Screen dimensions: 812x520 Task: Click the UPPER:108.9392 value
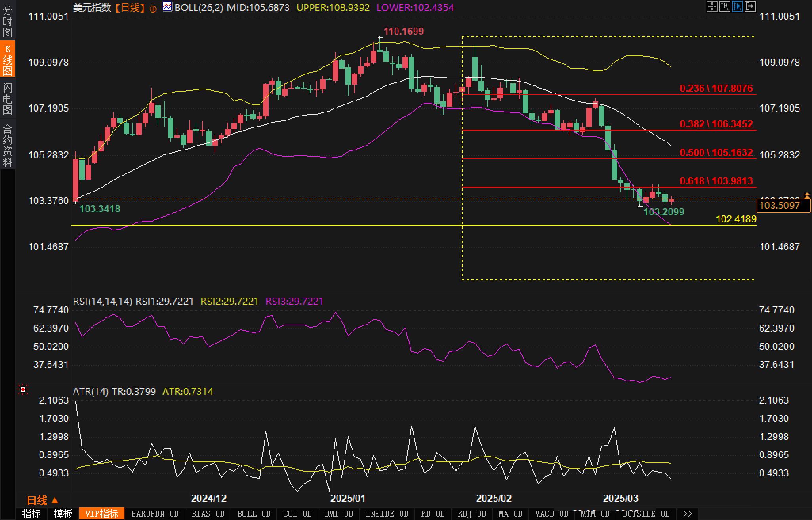click(x=333, y=8)
